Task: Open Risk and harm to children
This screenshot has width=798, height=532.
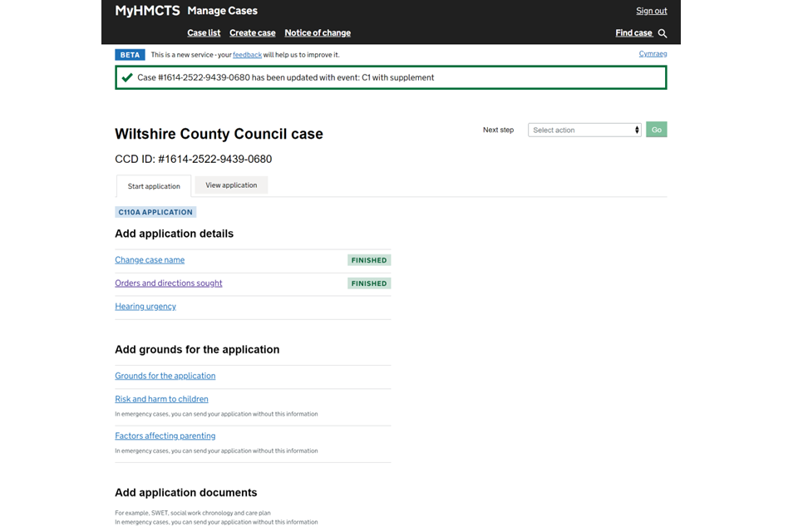Action: [x=161, y=399]
